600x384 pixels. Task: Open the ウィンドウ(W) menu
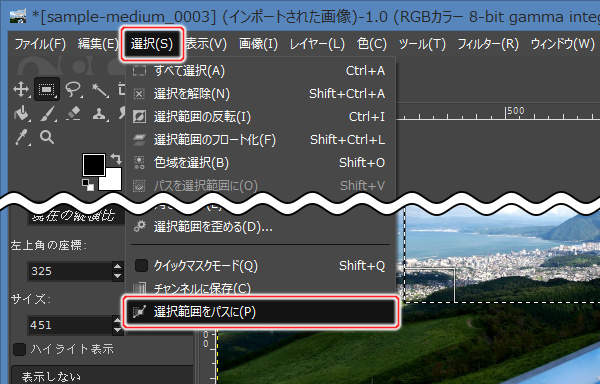(562, 44)
